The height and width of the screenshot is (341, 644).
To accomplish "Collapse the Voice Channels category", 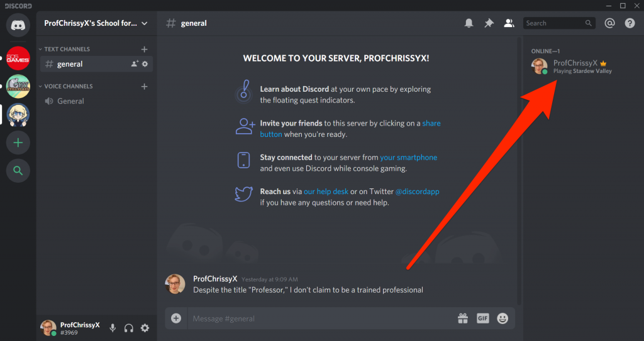I will point(67,86).
